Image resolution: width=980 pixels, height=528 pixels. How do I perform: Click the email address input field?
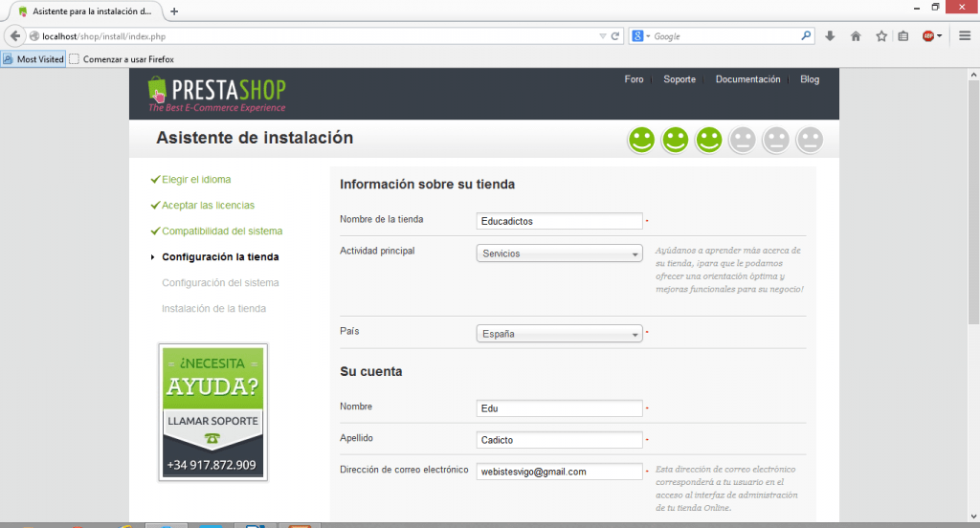(559, 472)
